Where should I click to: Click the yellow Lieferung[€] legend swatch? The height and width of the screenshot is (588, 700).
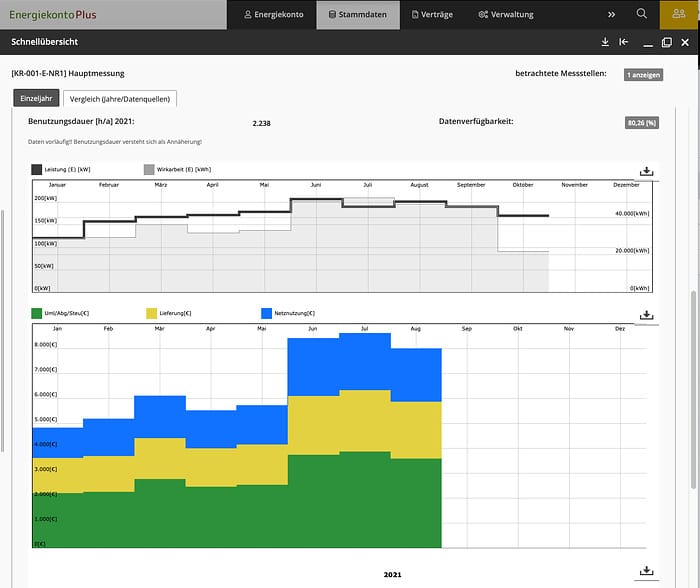tap(153, 314)
